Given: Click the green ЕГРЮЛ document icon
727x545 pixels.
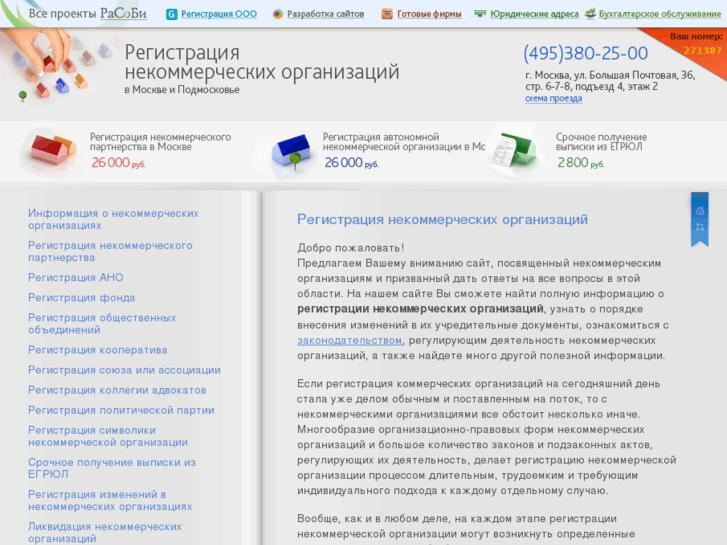Looking at the screenshot, I should point(514,150).
